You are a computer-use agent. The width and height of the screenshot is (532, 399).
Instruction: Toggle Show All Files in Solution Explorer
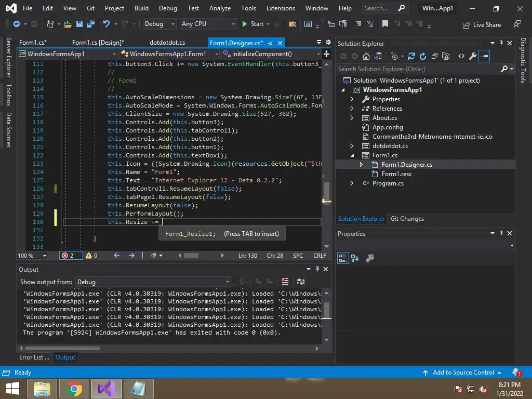[446, 56]
